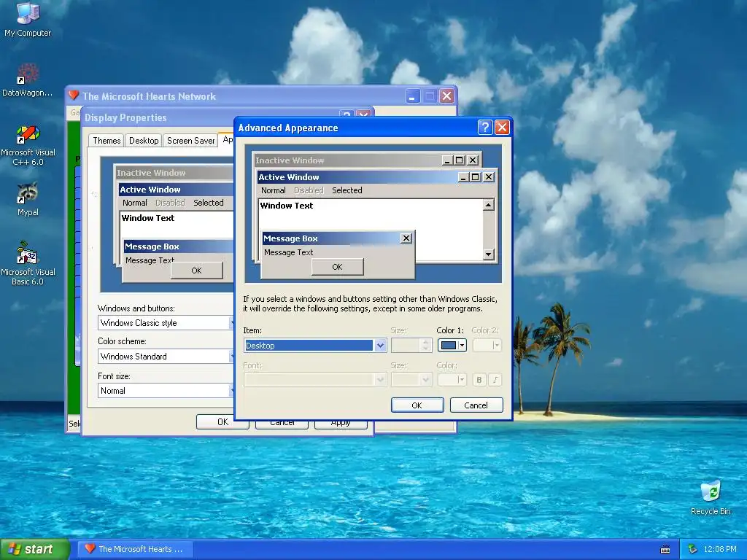Click OK in Display Properties window

pyautogui.click(x=222, y=422)
